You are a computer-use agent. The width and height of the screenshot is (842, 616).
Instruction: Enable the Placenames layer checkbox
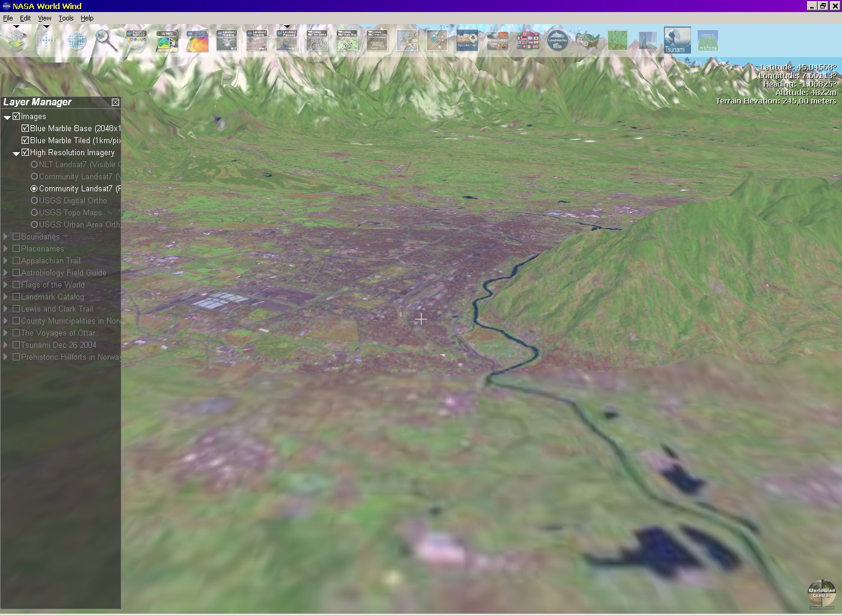click(16, 248)
